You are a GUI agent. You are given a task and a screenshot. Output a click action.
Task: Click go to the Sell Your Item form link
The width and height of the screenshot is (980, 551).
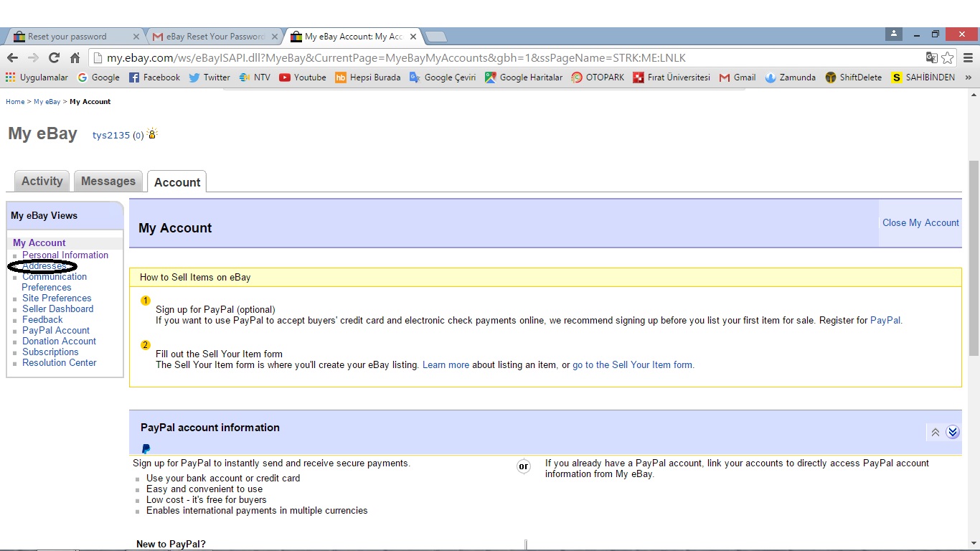(x=632, y=365)
